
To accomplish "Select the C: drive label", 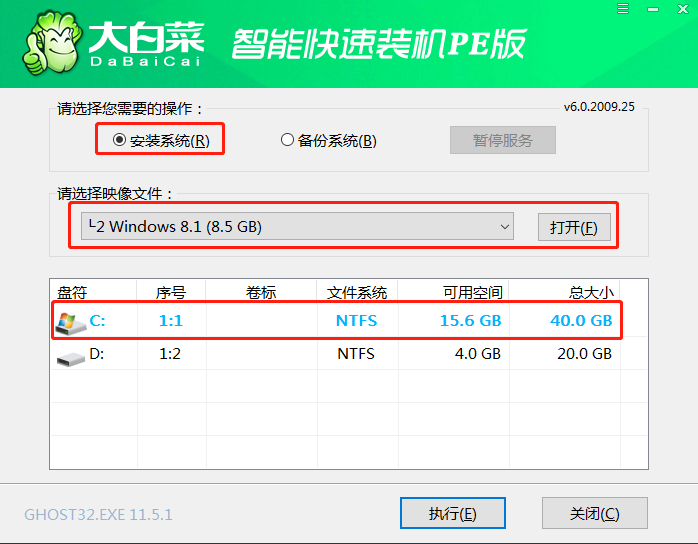I will pos(97,321).
